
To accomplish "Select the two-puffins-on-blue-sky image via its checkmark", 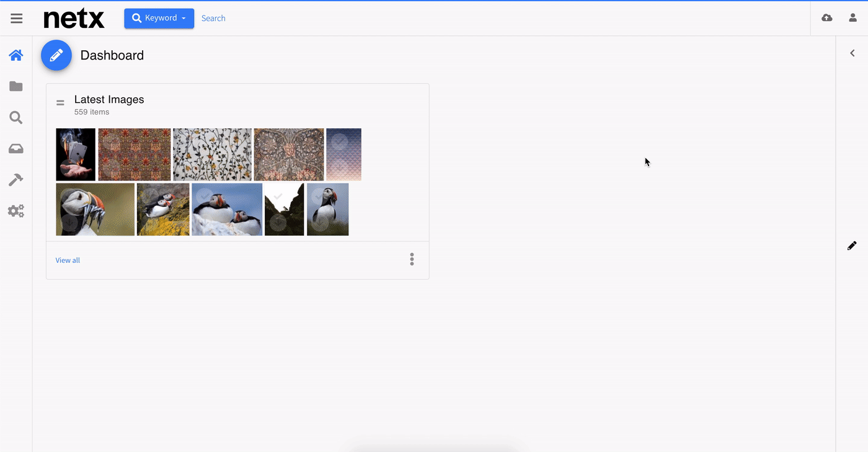I will (x=204, y=197).
